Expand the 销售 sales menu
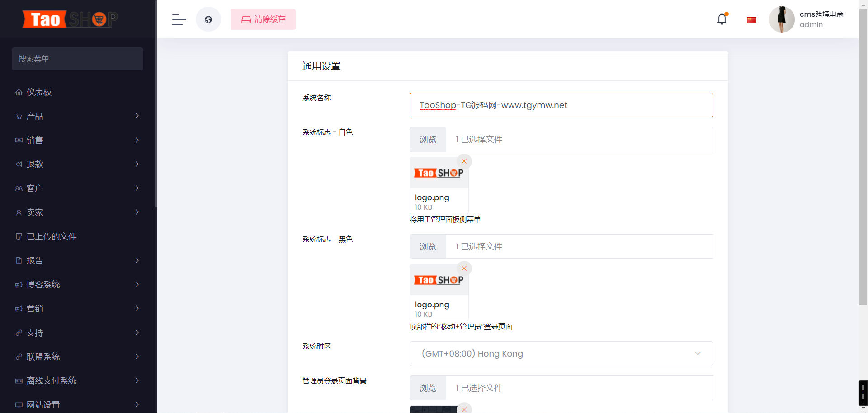Image resolution: width=868 pixels, height=413 pixels. [x=77, y=140]
